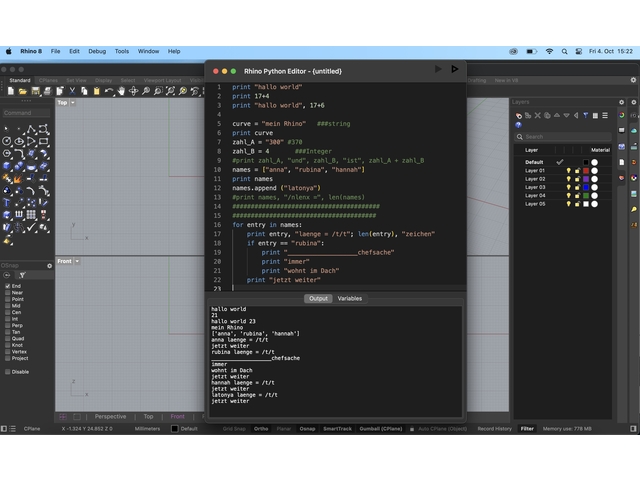Select the Pan hand tool
The height and width of the screenshot is (480, 640).
click(121, 91)
